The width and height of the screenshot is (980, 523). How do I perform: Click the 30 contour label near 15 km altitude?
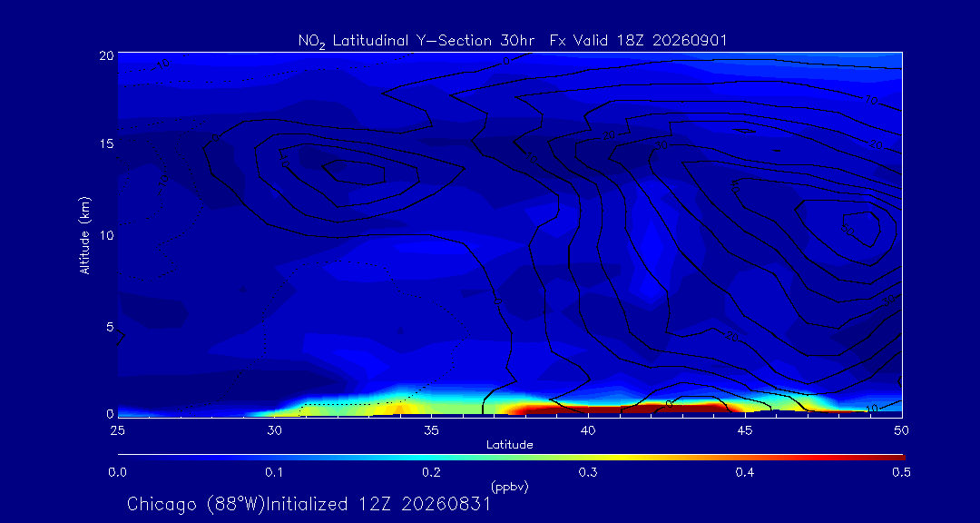[x=661, y=145]
